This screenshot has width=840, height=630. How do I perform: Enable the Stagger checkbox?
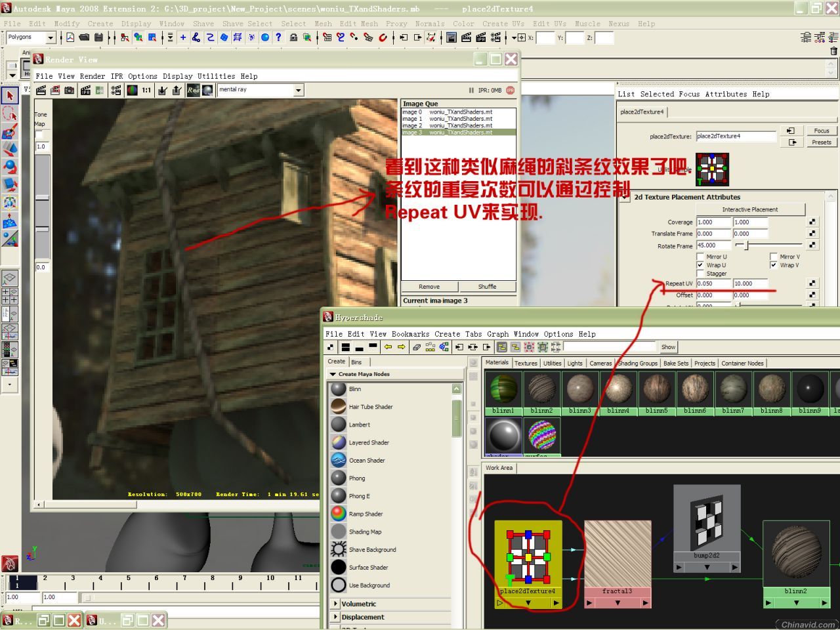click(x=700, y=274)
